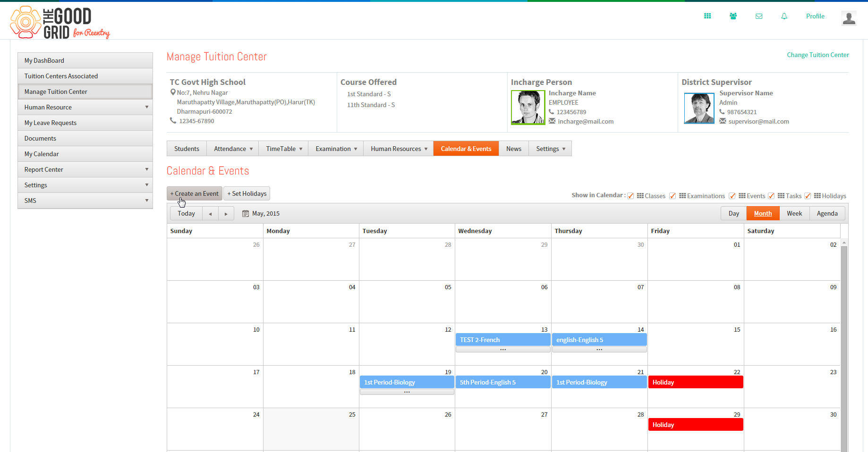Toggle the Holidays calendar checkbox
The height and width of the screenshot is (452, 868).
pos(808,196)
